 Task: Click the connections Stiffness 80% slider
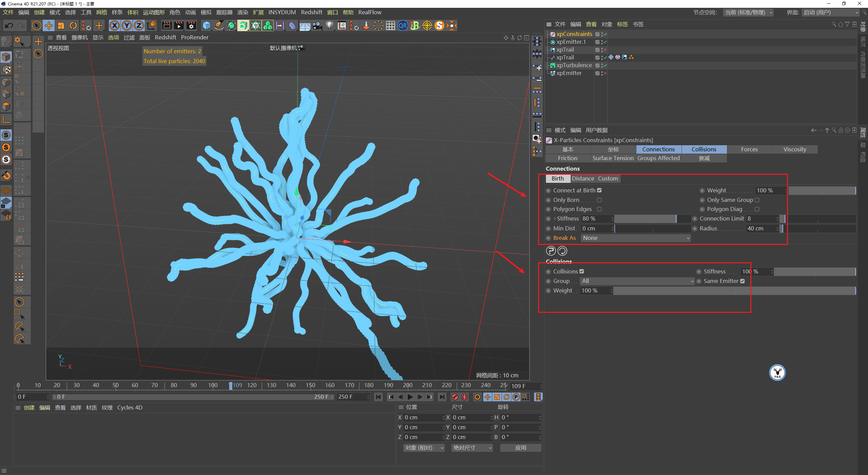click(652, 219)
